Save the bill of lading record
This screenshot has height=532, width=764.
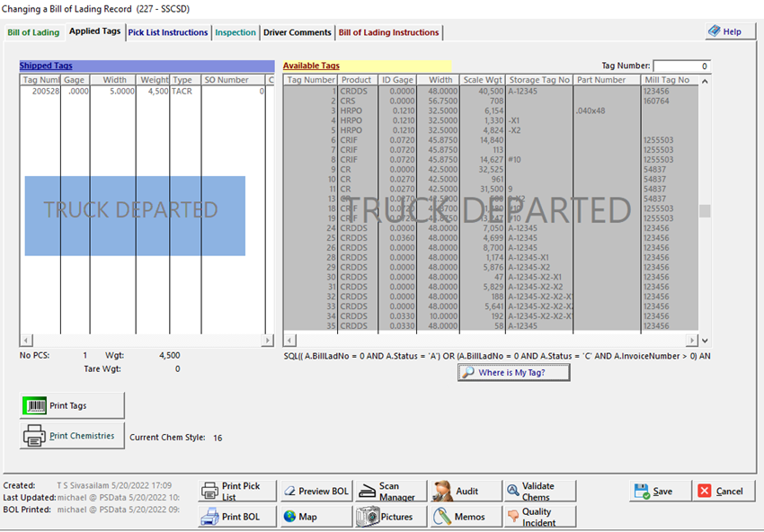coord(653,491)
